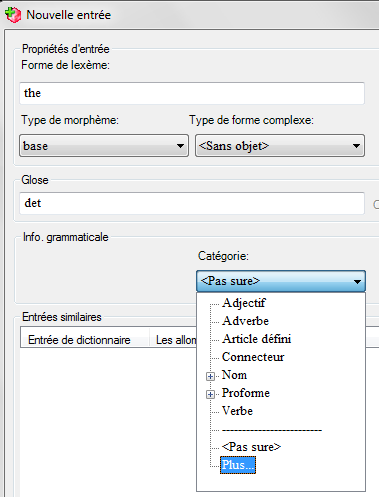Screen dimensions: 379x497
Task: Click the Plus... option
Action: click(x=238, y=465)
